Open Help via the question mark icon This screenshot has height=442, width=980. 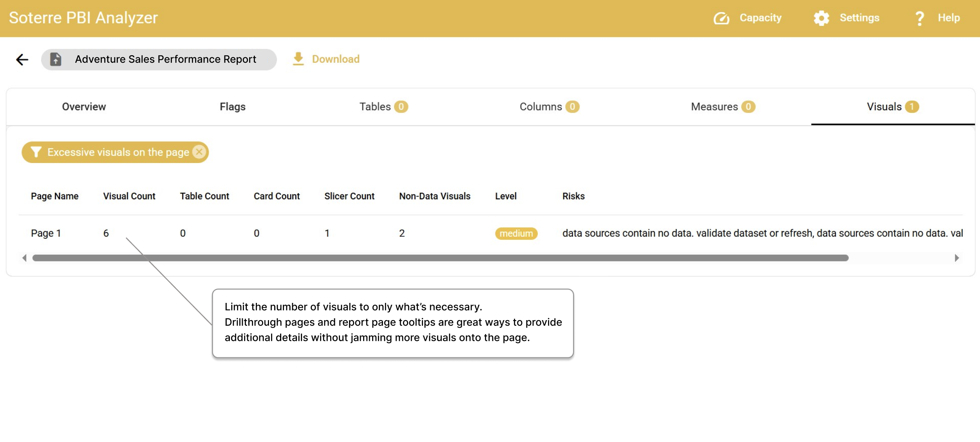(x=919, y=18)
